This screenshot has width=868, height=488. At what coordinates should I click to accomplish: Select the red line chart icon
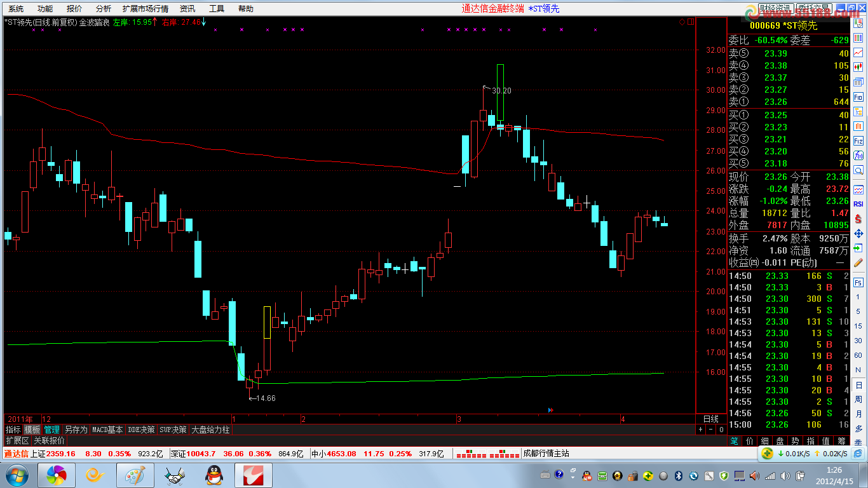tap(858, 53)
